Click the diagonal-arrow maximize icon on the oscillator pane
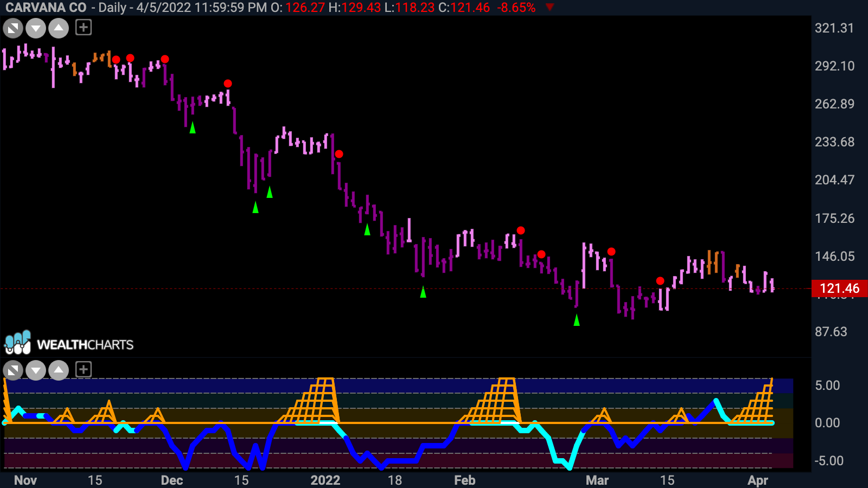The width and height of the screenshot is (868, 488). 13,370
